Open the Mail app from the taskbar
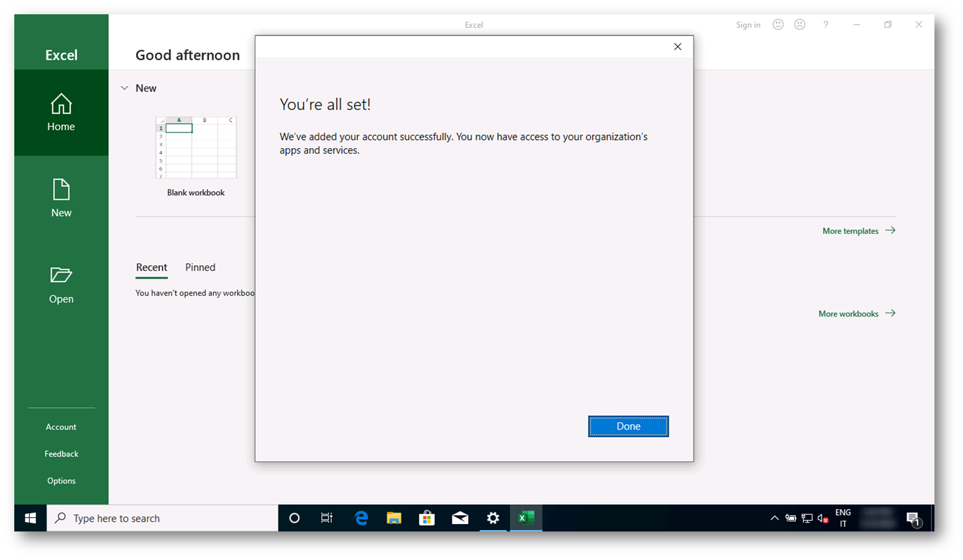 point(460,518)
